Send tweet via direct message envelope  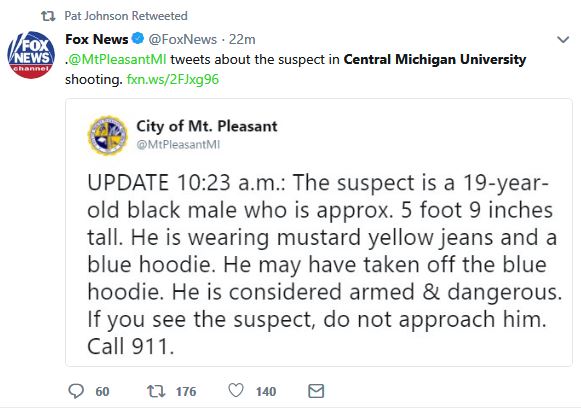coord(316,391)
